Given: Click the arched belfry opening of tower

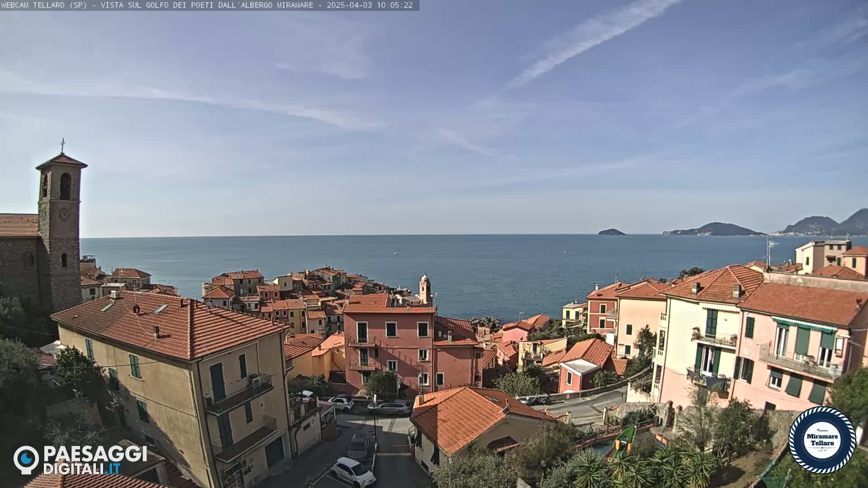Looking at the screenshot, I should 65,186.
